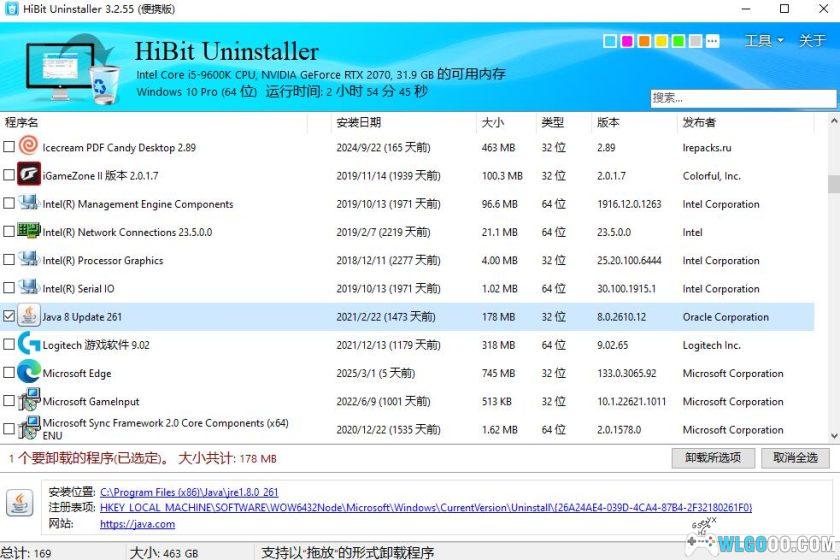Choose the green theme color swatch
The width and height of the screenshot is (840, 560).
(x=678, y=41)
